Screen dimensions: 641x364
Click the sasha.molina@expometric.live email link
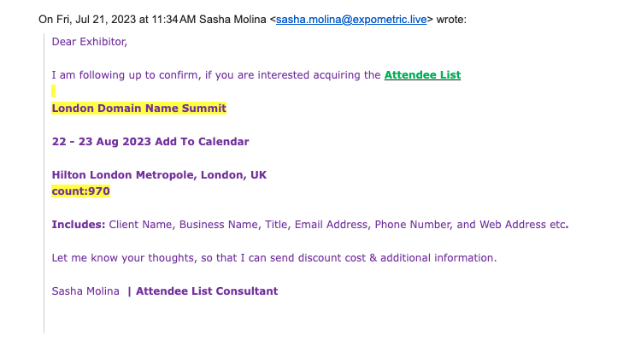point(351,18)
